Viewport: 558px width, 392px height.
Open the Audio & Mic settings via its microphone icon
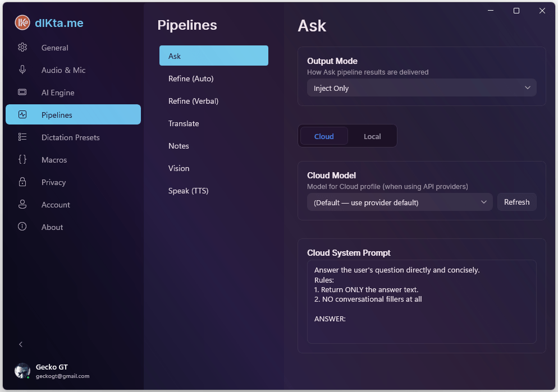[22, 70]
